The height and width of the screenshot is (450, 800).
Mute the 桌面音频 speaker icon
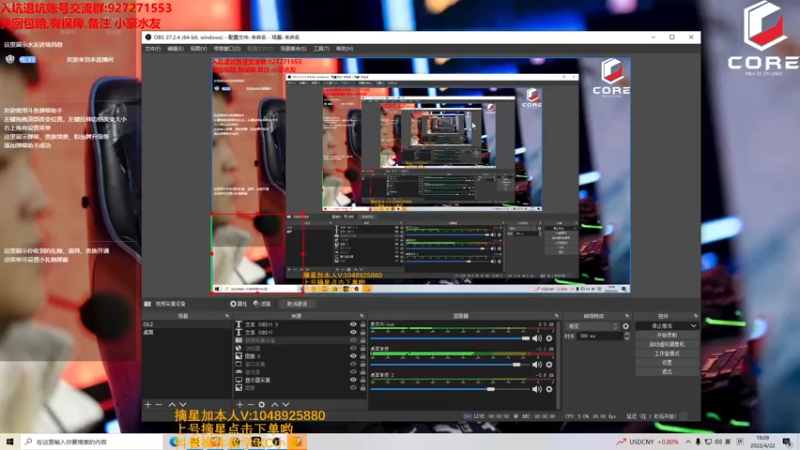(537, 364)
